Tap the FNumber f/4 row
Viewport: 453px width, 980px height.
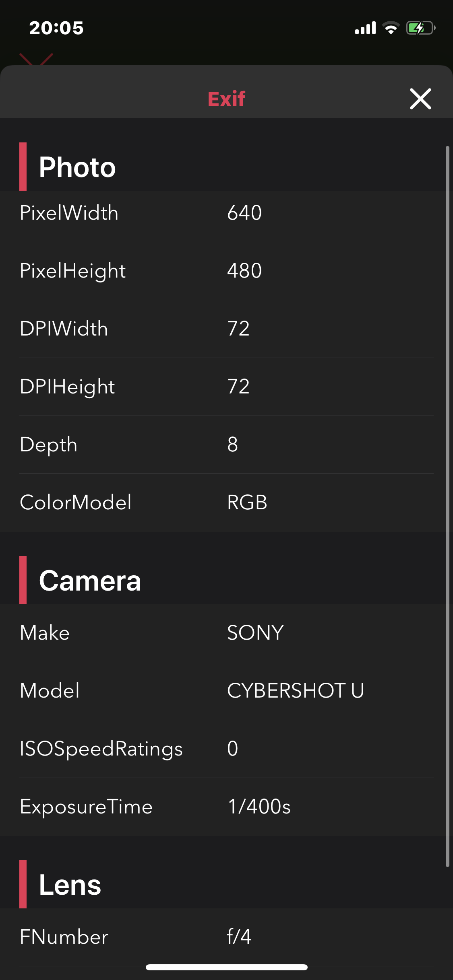pos(226,937)
